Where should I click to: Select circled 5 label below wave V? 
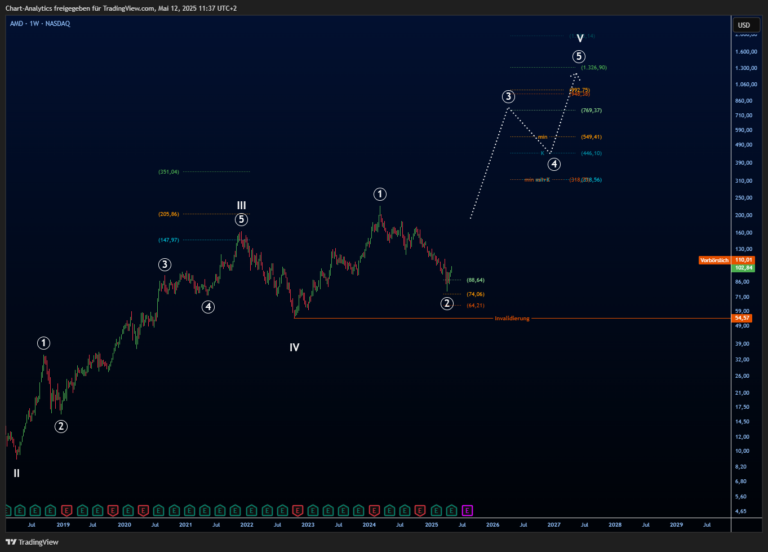coord(579,56)
